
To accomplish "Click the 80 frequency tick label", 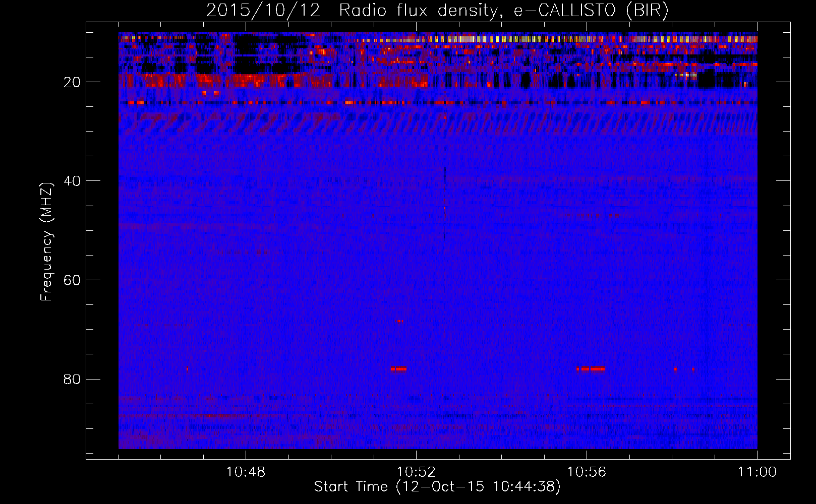I will [x=72, y=380].
